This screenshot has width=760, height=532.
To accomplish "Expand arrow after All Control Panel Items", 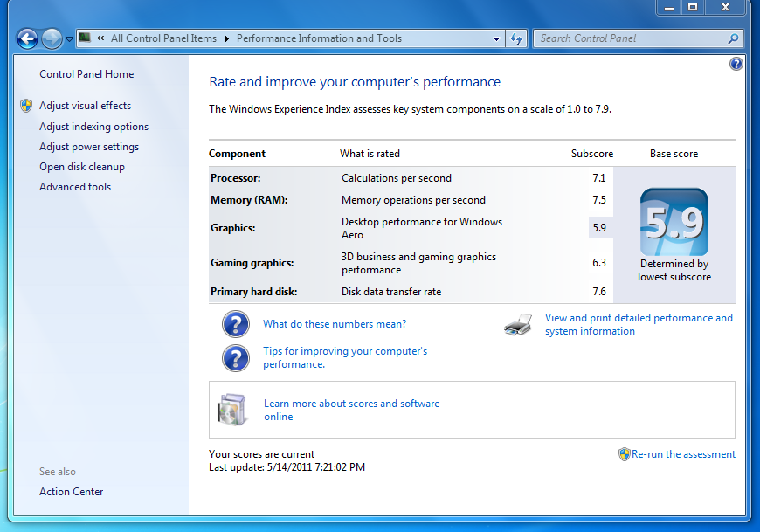I will (x=226, y=38).
